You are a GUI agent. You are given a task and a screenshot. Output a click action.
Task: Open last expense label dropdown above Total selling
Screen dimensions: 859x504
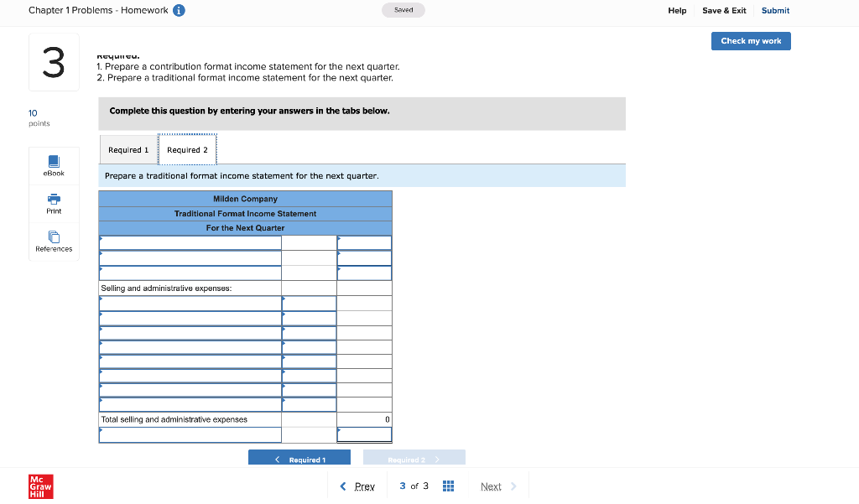[190, 405]
